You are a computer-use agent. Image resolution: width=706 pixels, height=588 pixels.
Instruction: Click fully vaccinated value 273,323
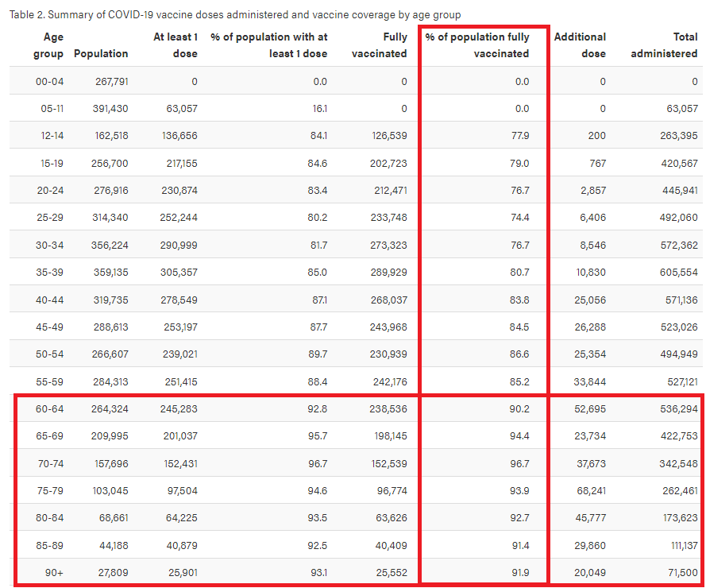[388, 245]
